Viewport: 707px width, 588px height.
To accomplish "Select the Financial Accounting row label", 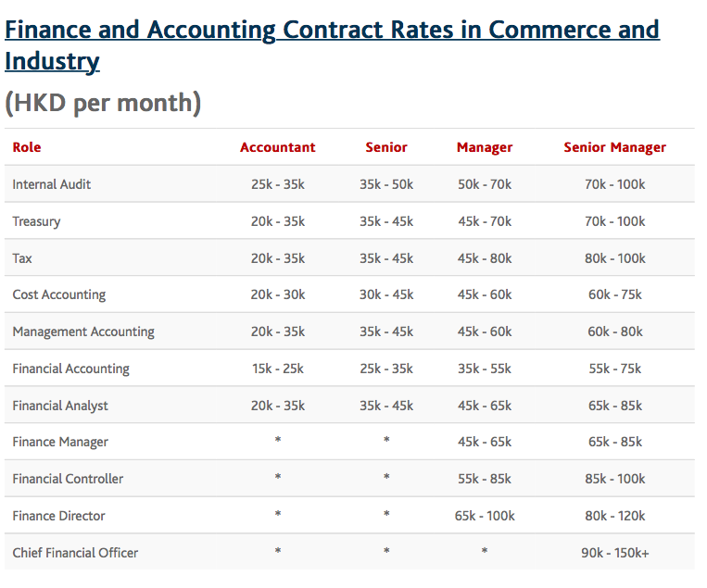I will tap(70, 369).
